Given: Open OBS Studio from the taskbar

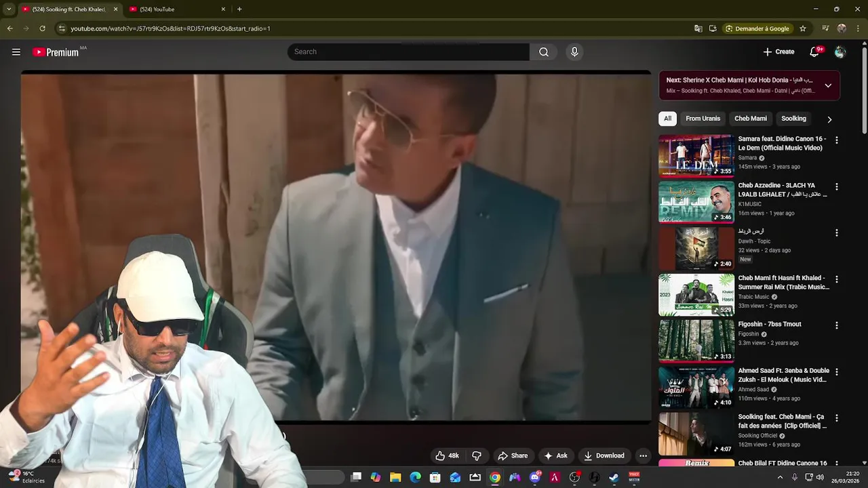Looking at the screenshot, I should coord(574,477).
